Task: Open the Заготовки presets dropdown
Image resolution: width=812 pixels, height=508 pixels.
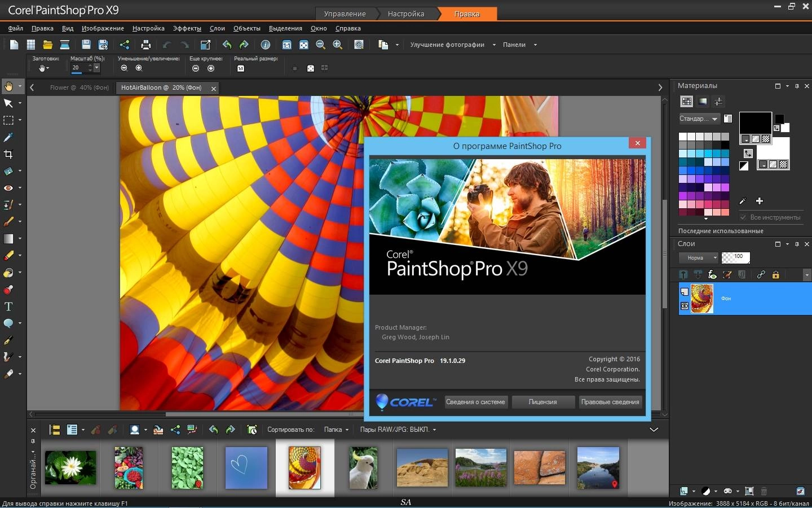Action: (x=43, y=68)
